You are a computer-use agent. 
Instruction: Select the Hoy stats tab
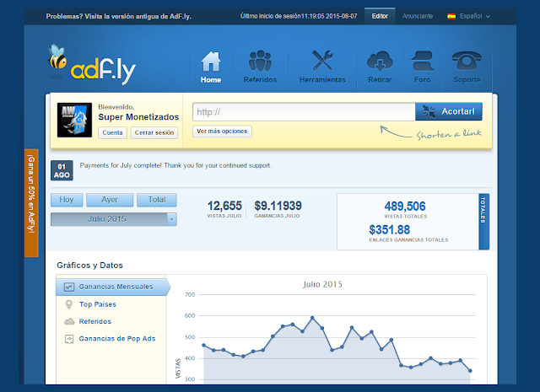point(67,200)
